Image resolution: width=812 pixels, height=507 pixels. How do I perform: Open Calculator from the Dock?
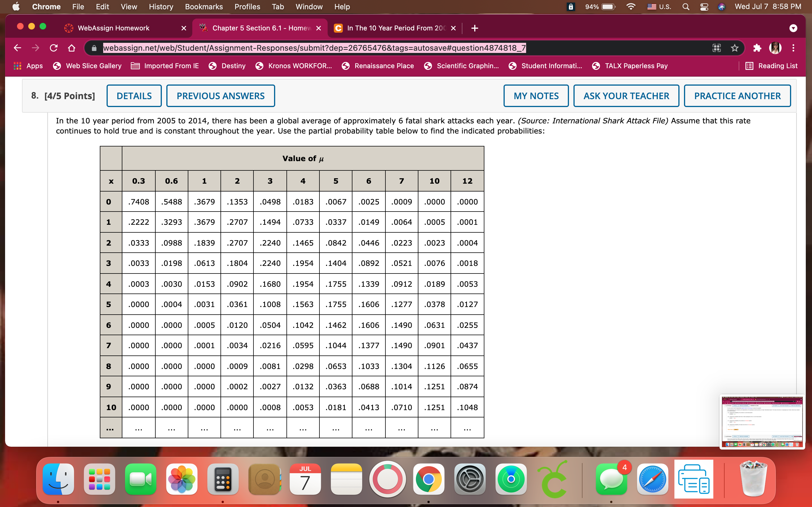click(x=223, y=479)
